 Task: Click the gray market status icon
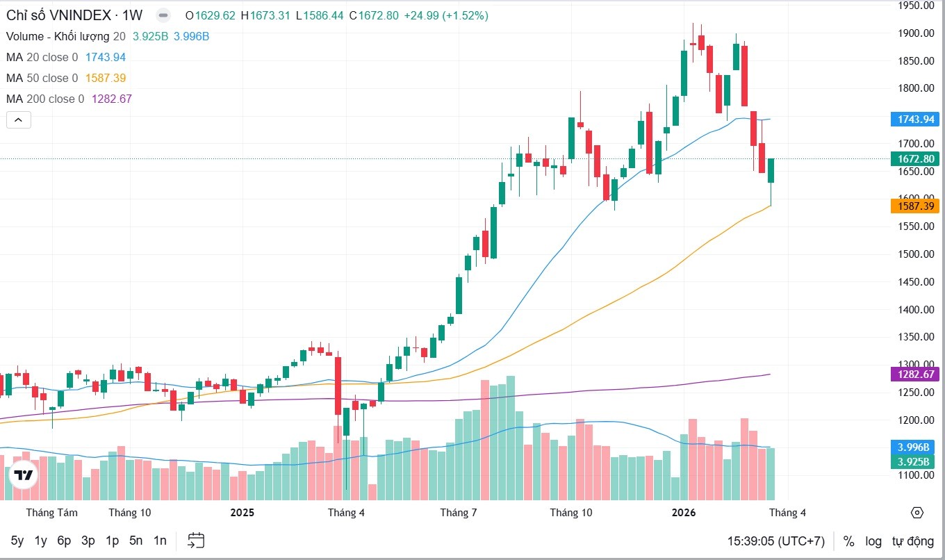pos(163,15)
